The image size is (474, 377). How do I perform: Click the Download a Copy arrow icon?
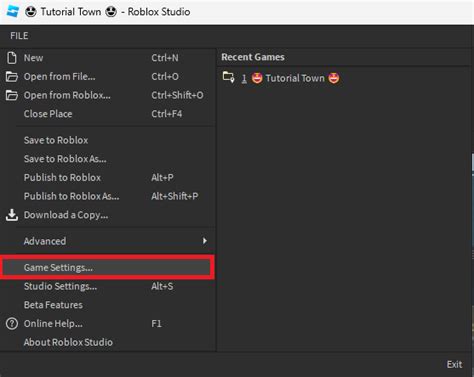pos(12,215)
